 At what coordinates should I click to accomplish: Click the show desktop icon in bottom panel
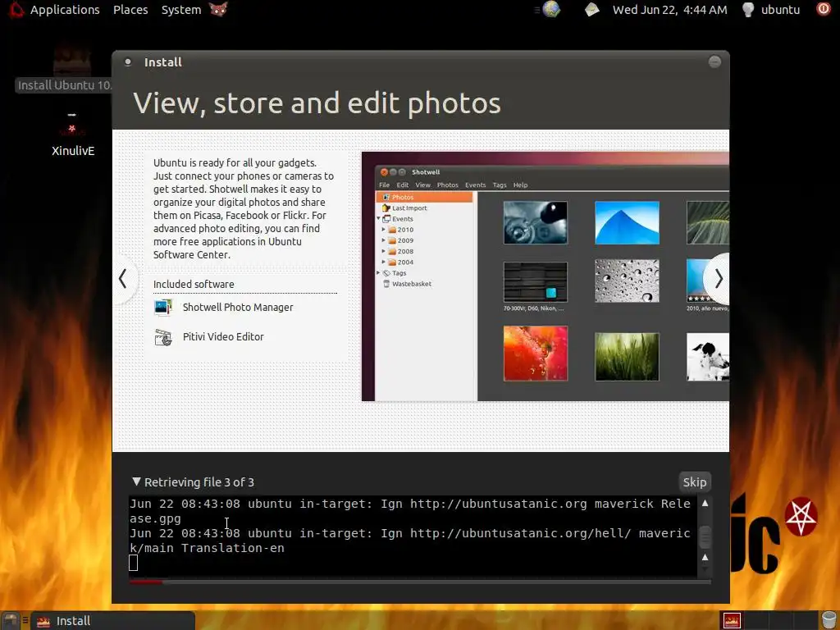pos(10,620)
